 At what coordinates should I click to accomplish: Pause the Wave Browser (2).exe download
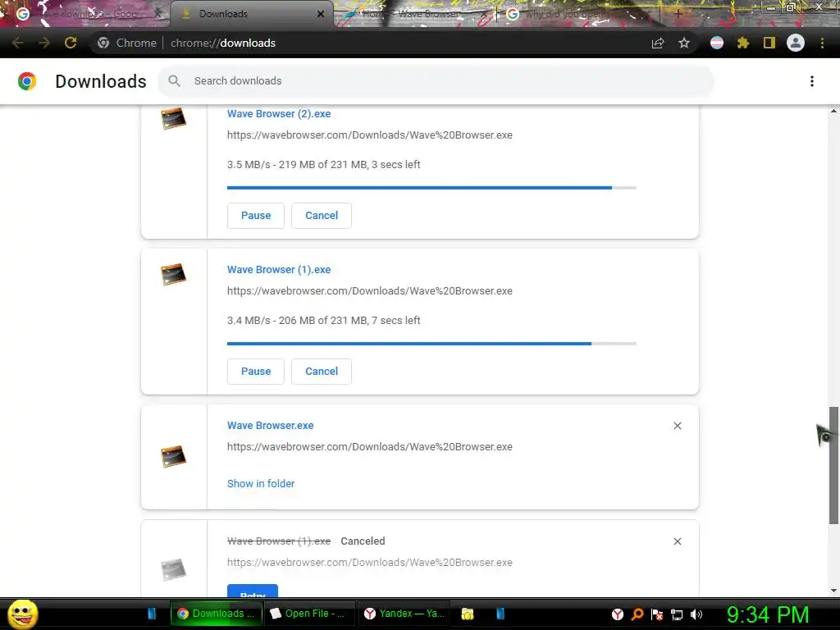pos(256,216)
